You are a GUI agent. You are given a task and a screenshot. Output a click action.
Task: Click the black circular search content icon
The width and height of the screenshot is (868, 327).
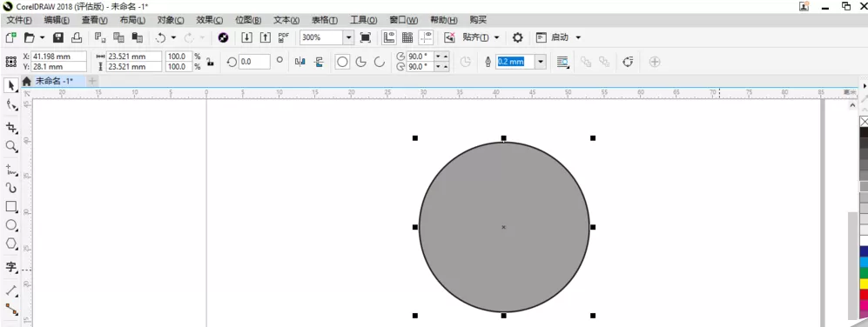click(x=223, y=37)
